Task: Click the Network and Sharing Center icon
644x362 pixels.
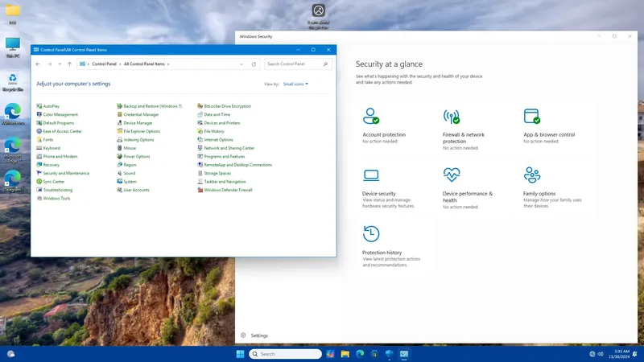Action: (x=200, y=148)
